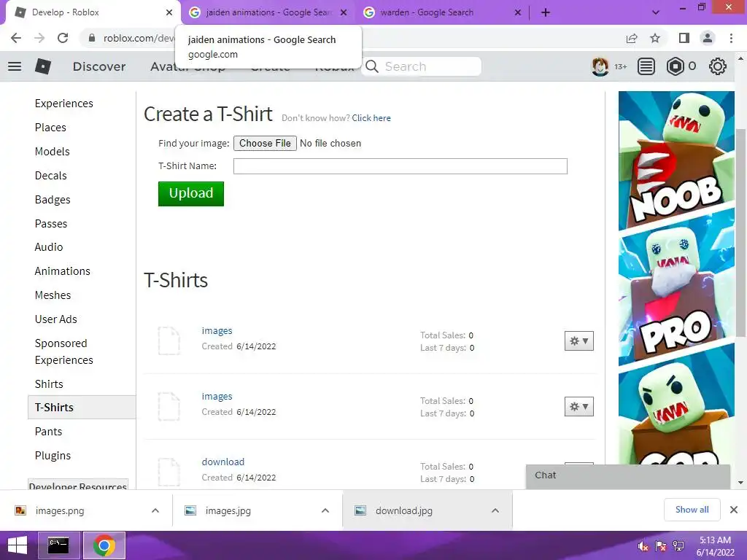
Task: Open Pants in the sidebar
Action: pos(48,432)
